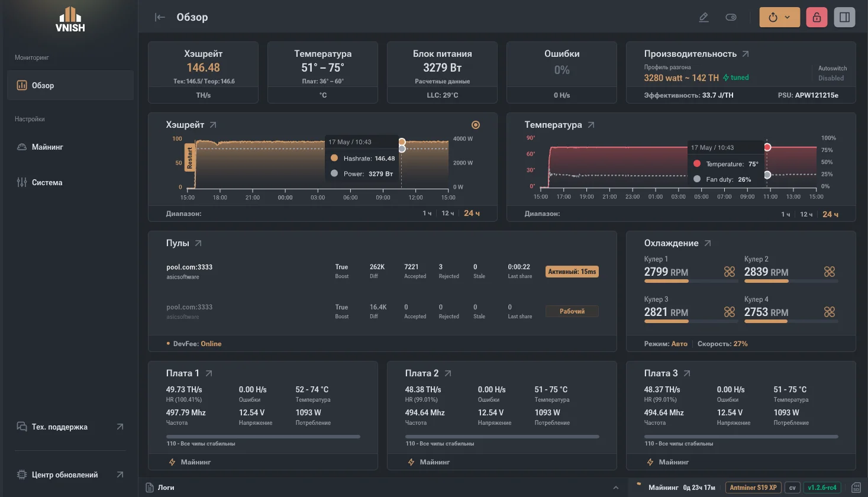This screenshot has height=497, width=868.
Task: Click the v1.2.6-rc4 version badge
Action: coord(822,488)
